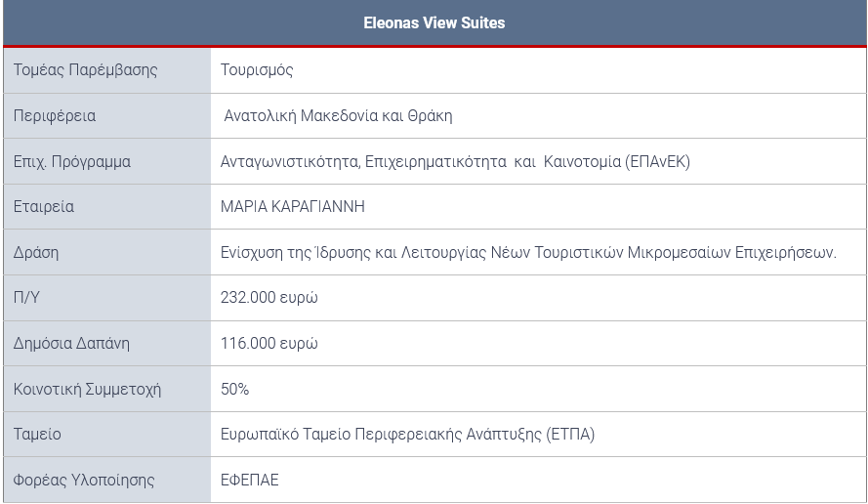Click the Τουρισμός value
This screenshot has width=868, height=504.
click(257, 70)
